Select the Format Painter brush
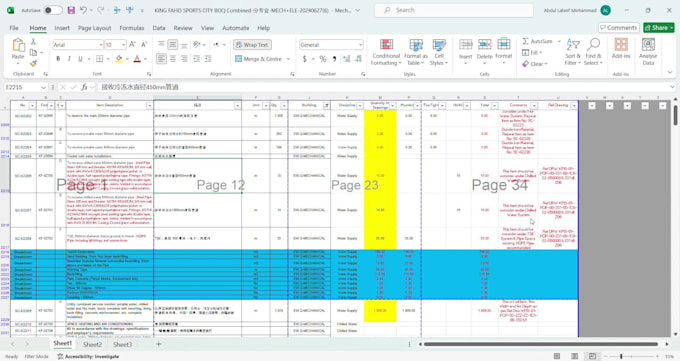This screenshot has width=680, height=361. 33,63
